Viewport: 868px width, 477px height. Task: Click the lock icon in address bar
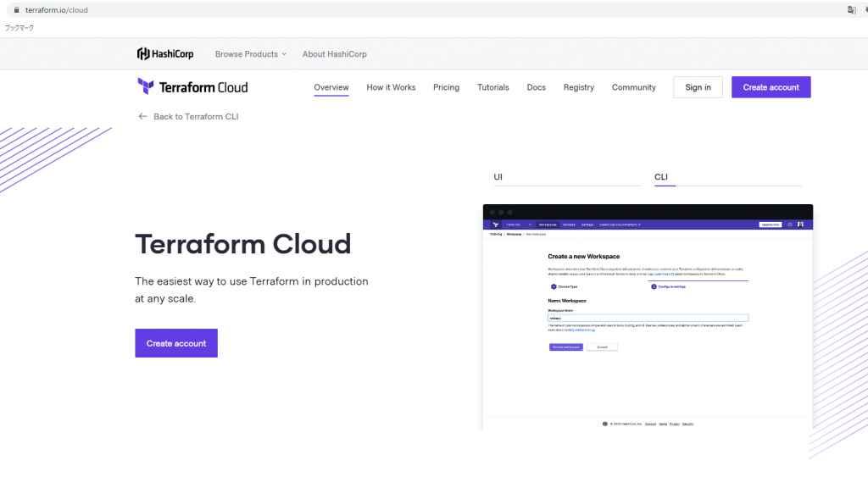pyautogui.click(x=16, y=10)
